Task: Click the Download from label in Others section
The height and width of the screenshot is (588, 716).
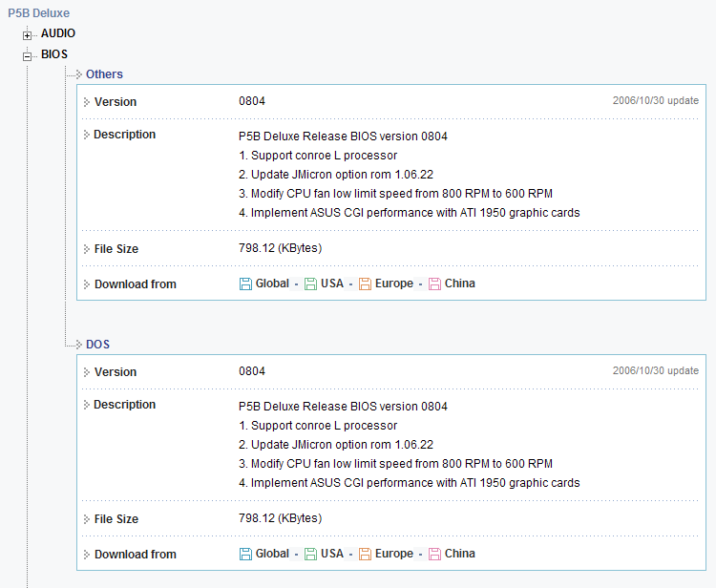Action: pos(136,284)
